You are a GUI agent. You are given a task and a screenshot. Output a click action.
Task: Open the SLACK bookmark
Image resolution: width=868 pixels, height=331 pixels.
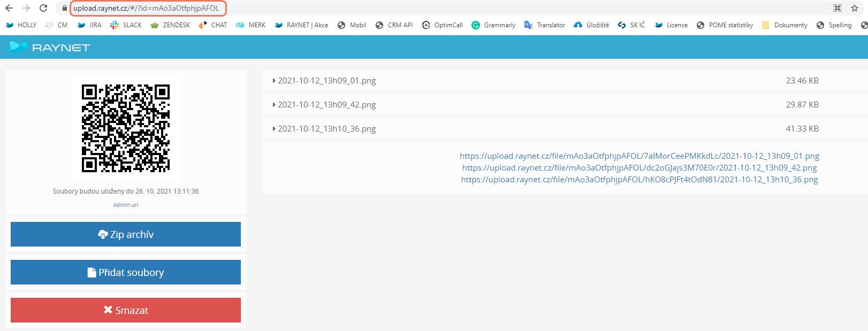126,25
